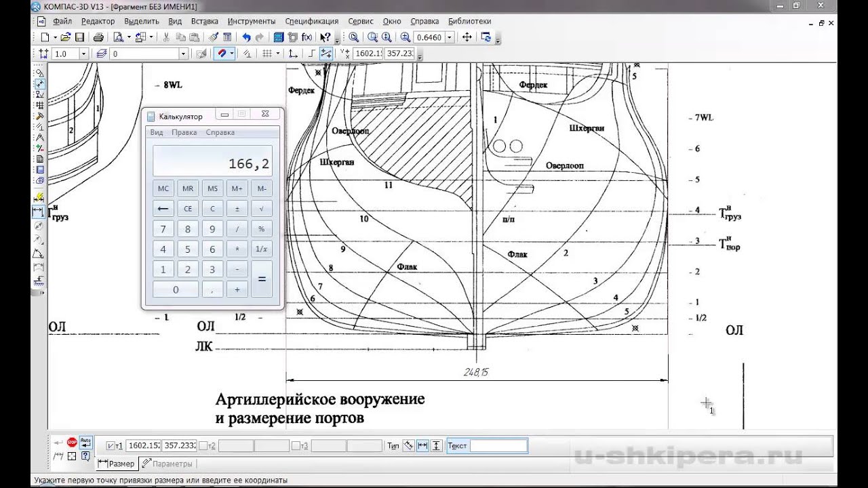Click calculator square root button
Image resolution: width=868 pixels, height=488 pixels.
click(x=262, y=209)
